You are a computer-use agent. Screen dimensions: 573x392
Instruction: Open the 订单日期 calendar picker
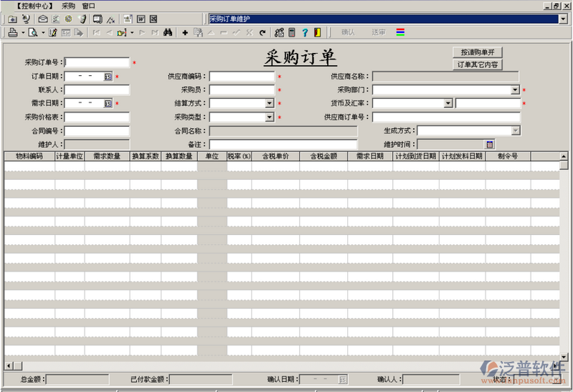coord(108,77)
